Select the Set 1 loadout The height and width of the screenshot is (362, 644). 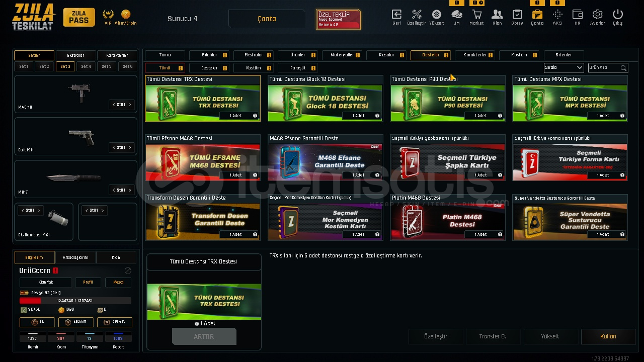pos(24,66)
